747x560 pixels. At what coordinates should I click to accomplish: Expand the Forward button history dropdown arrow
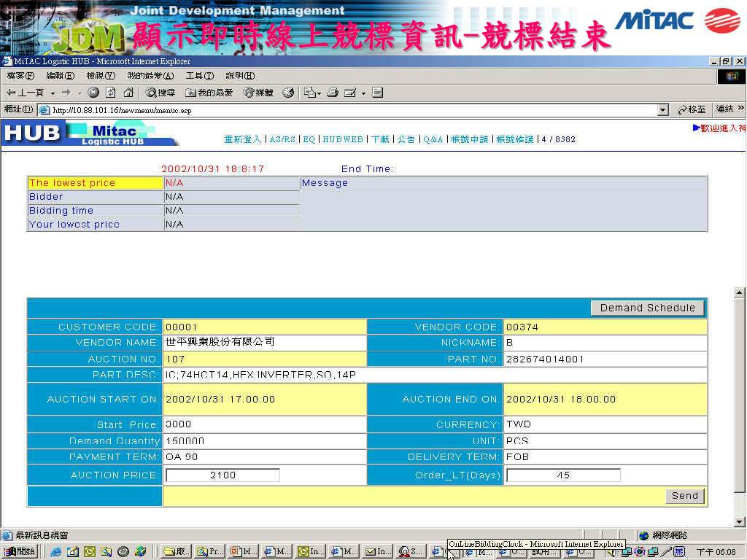[80, 93]
